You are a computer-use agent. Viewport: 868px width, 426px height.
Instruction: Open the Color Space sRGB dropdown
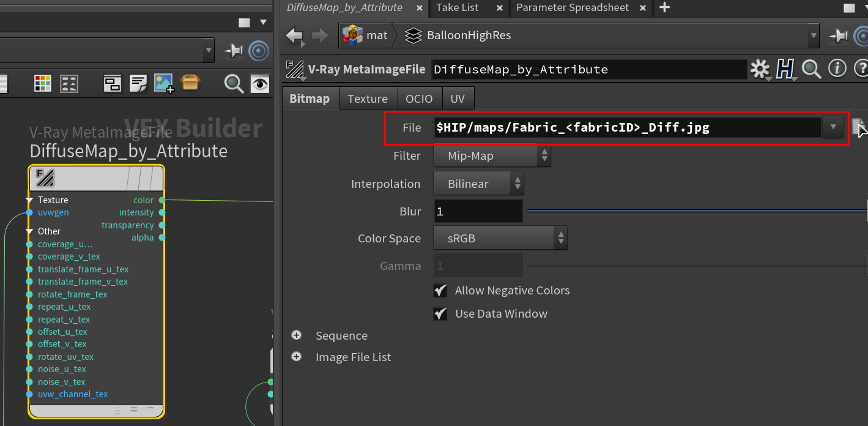500,239
